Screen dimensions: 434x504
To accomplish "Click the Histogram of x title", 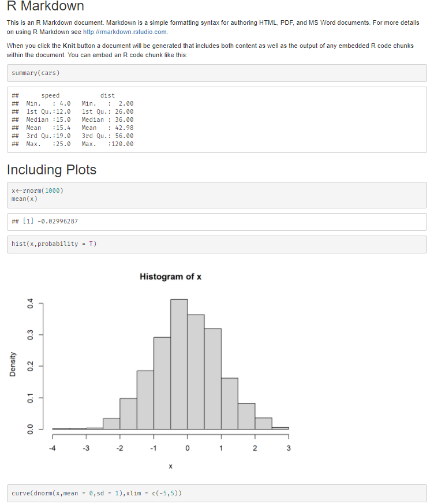I will pyautogui.click(x=171, y=277).
